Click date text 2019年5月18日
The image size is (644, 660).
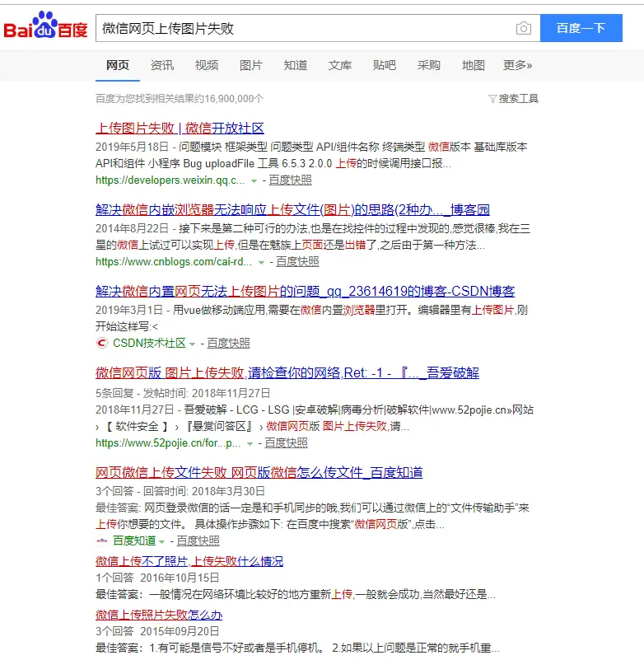coord(132,147)
